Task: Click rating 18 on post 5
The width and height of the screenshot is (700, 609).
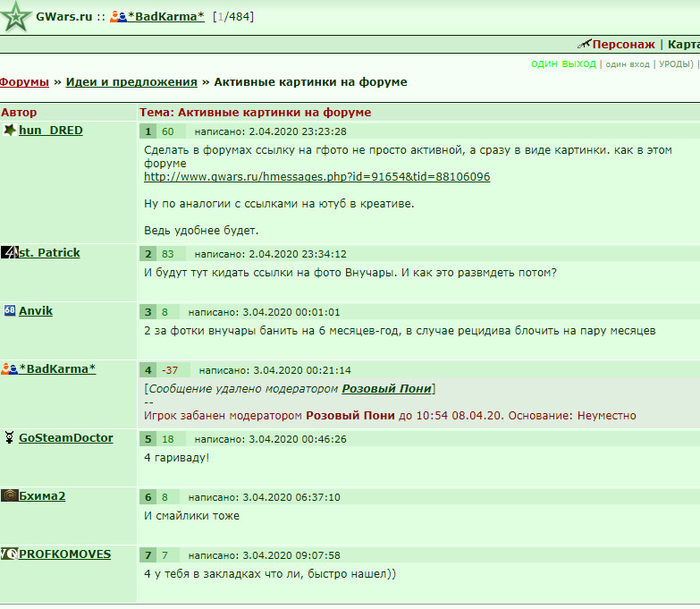Action: pos(167,439)
